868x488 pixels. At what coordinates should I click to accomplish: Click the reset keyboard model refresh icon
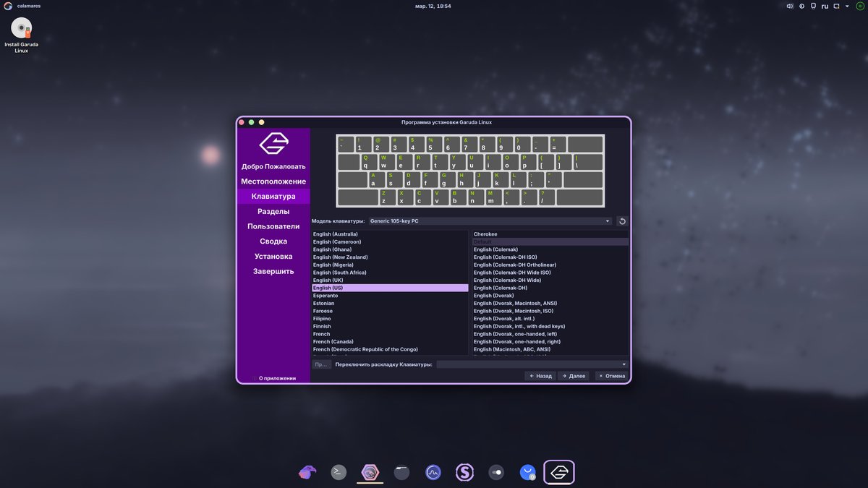tap(622, 221)
